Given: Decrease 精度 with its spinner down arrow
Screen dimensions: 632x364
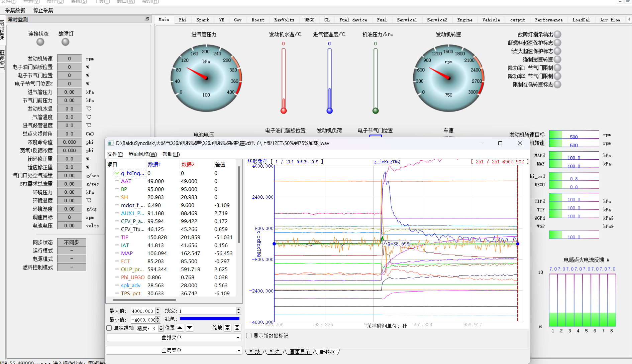Looking at the screenshot, I should pyautogui.click(x=161, y=330).
